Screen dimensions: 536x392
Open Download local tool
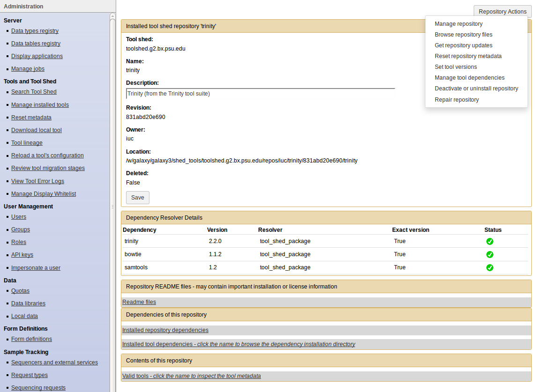(36, 130)
